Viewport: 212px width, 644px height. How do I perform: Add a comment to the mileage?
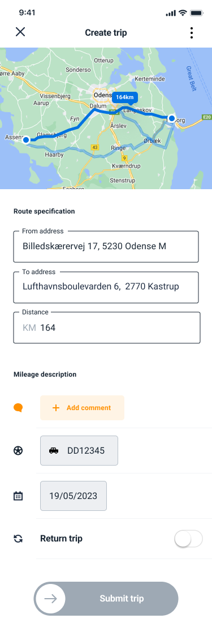pyautogui.click(x=82, y=408)
